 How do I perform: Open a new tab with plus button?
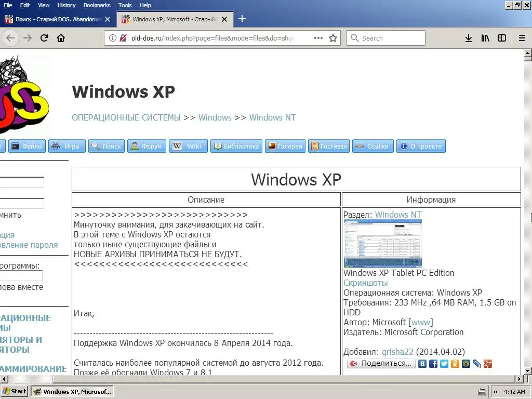(x=242, y=19)
